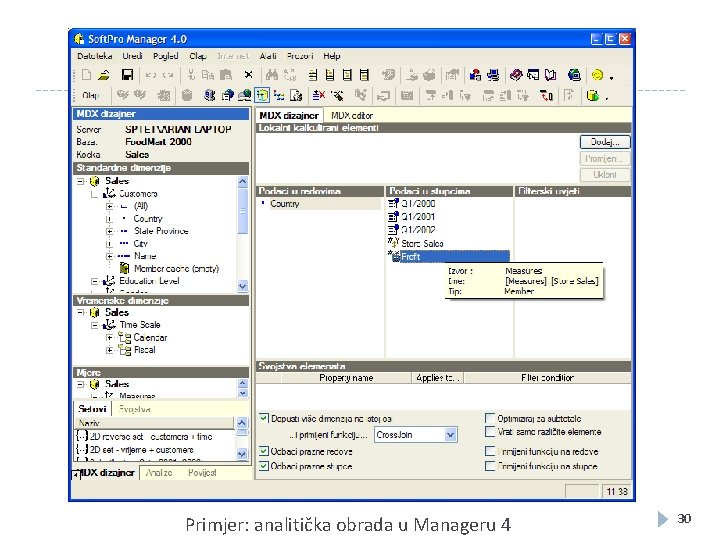Click the cascading windows toolbar icon

(533, 75)
